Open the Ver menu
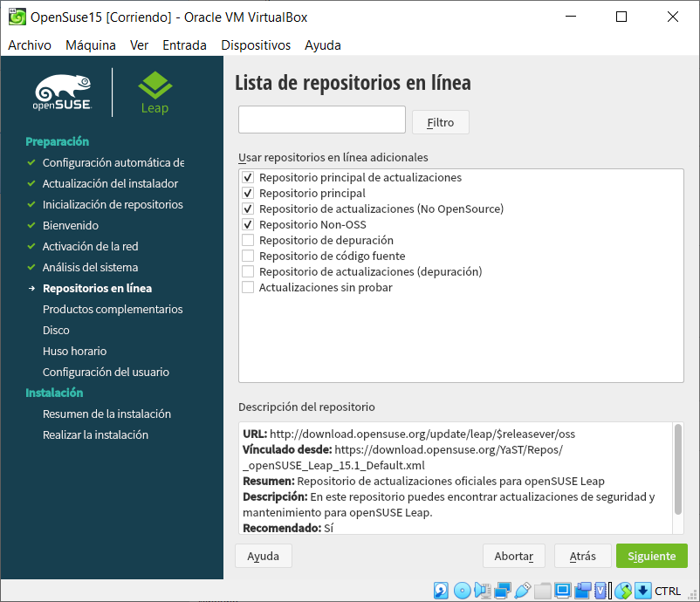The height and width of the screenshot is (602, 700). pos(139,45)
